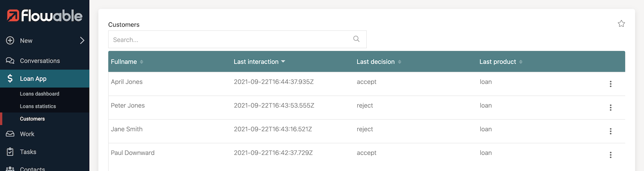
Task: Sort by Last interaction column arrow
Action: click(x=283, y=62)
